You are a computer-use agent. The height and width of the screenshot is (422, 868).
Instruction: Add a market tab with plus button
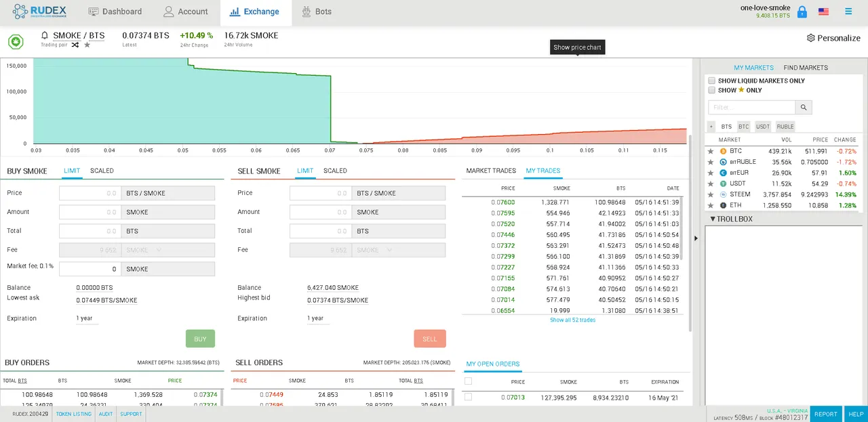click(711, 127)
